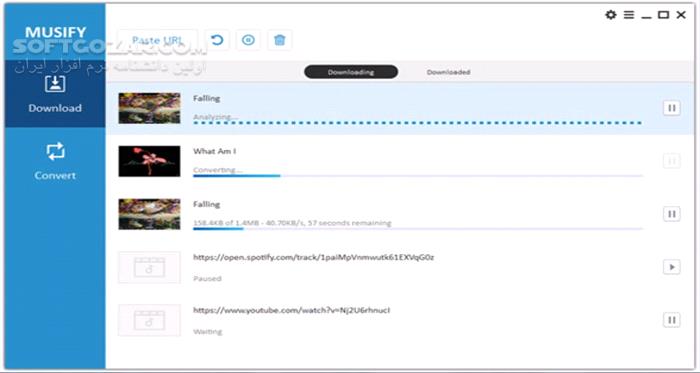The width and height of the screenshot is (700, 373).
Task: Pause the Falling download in progress
Action: tap(671, 214)
